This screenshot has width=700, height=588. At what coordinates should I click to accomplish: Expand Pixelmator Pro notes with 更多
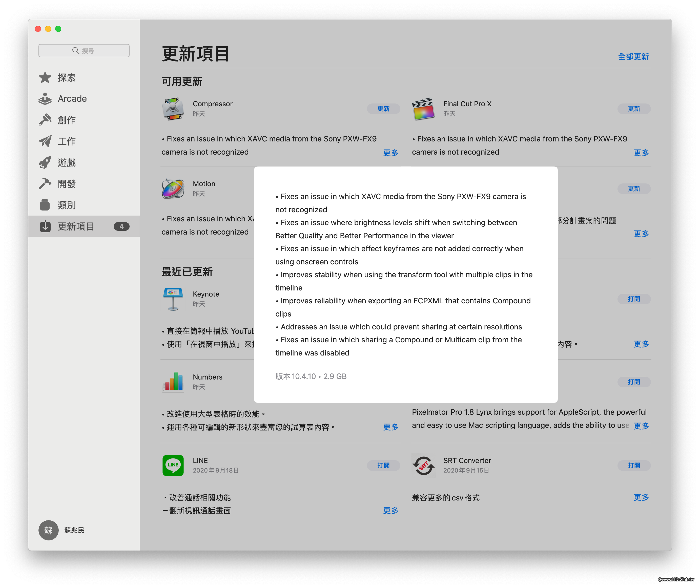641,426
